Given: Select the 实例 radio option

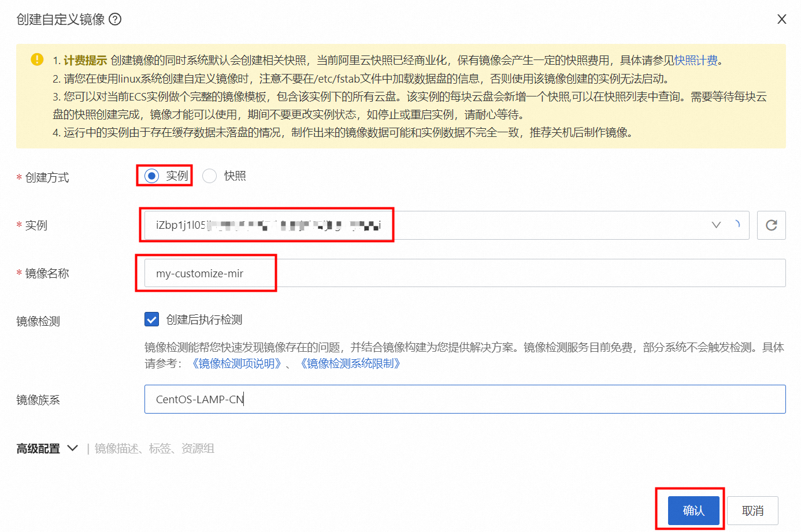Looking at the screenshot, I should pyautogui.click(x=152, y=176).
